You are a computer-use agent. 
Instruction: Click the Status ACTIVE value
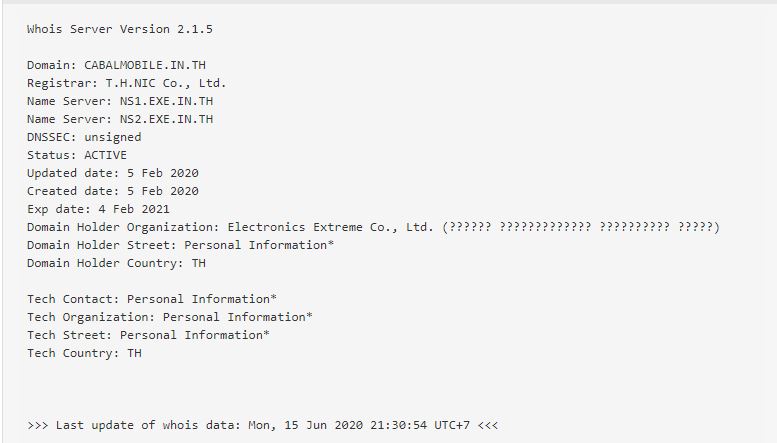[106, 155]
